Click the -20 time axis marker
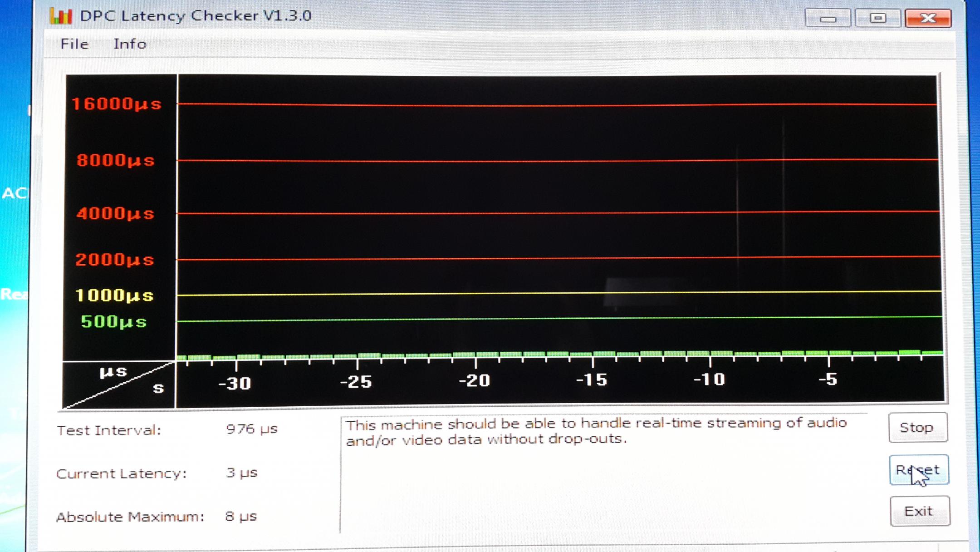Image resolution: width=980 pixels, height=552 pixels. point(475,380)
